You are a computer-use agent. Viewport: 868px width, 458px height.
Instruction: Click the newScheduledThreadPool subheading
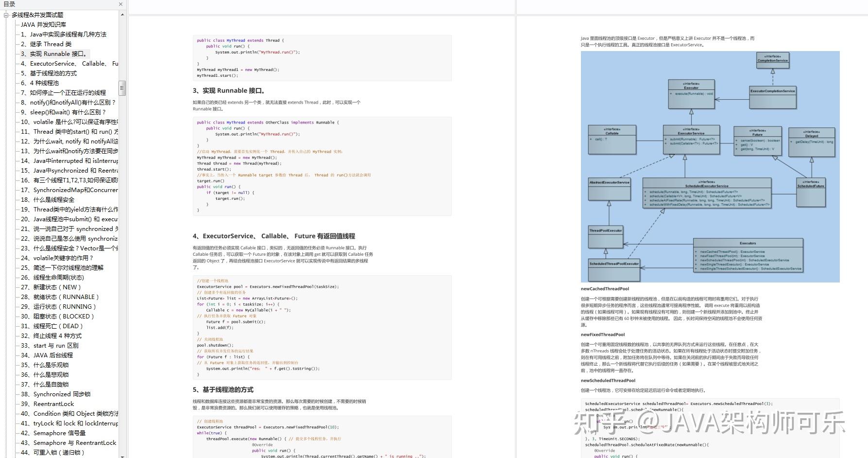click(x=608, y=381)
